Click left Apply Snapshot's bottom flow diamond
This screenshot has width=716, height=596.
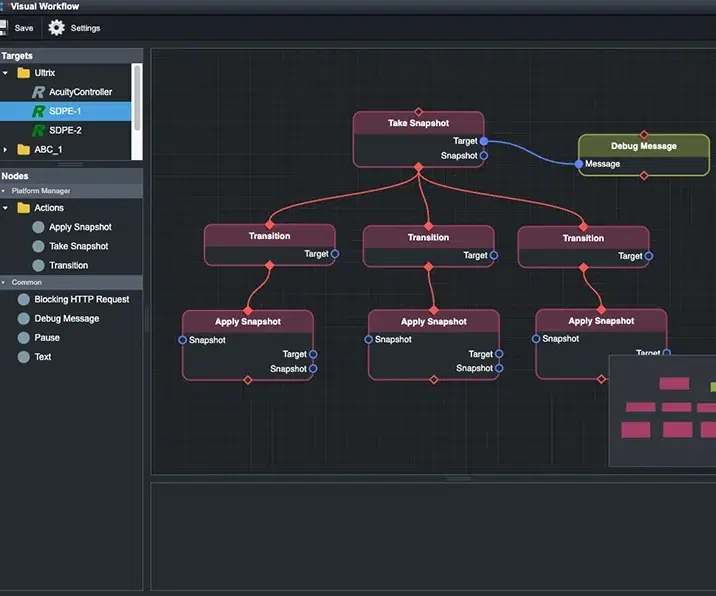[x=248, y=380]
